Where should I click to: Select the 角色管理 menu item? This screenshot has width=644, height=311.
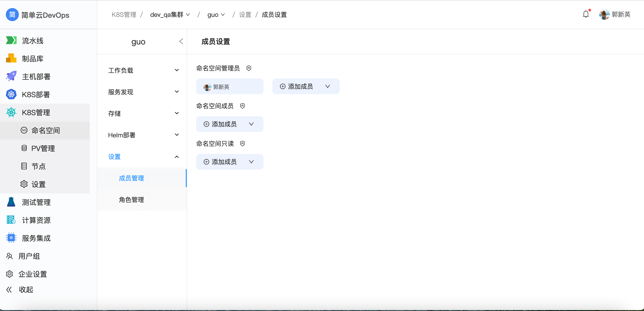pos(131,199)
